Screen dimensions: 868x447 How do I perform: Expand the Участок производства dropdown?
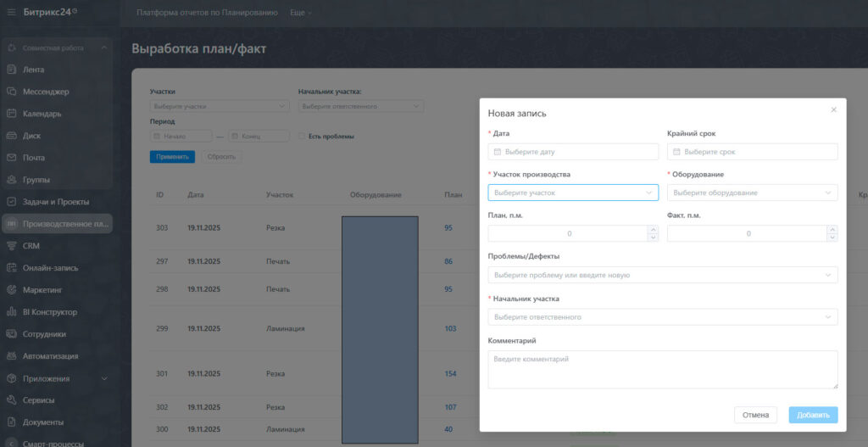pos(573,193)
